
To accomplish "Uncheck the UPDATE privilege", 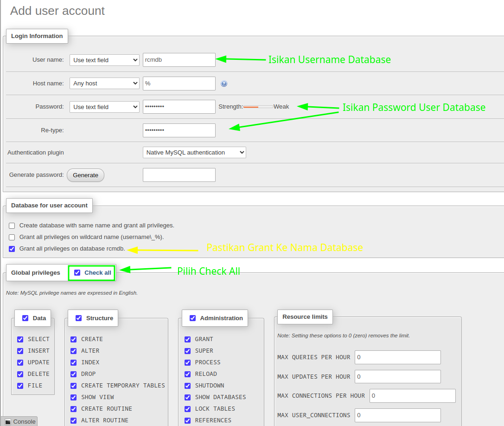I will pyautogui.click(x=20, y=362).
